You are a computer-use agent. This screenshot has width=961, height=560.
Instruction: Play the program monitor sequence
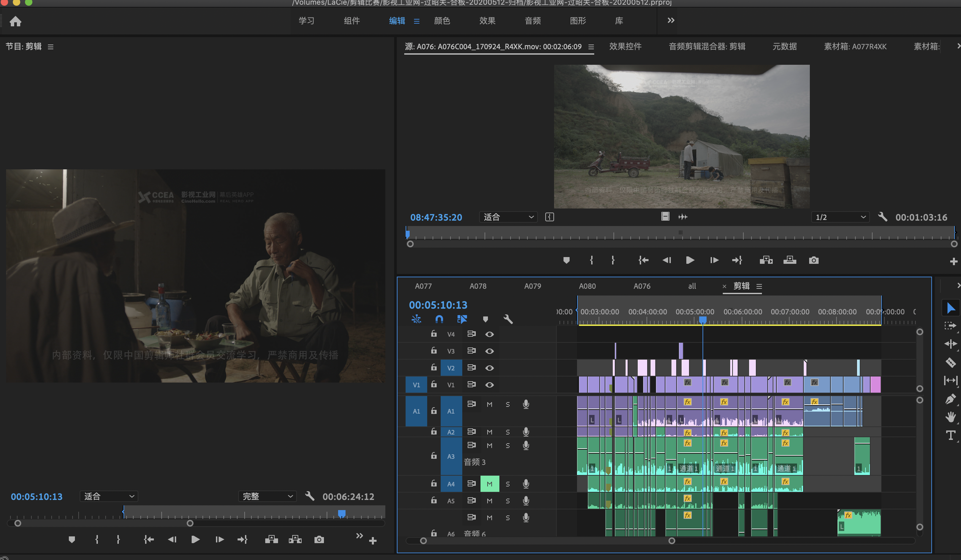(195, 539)
